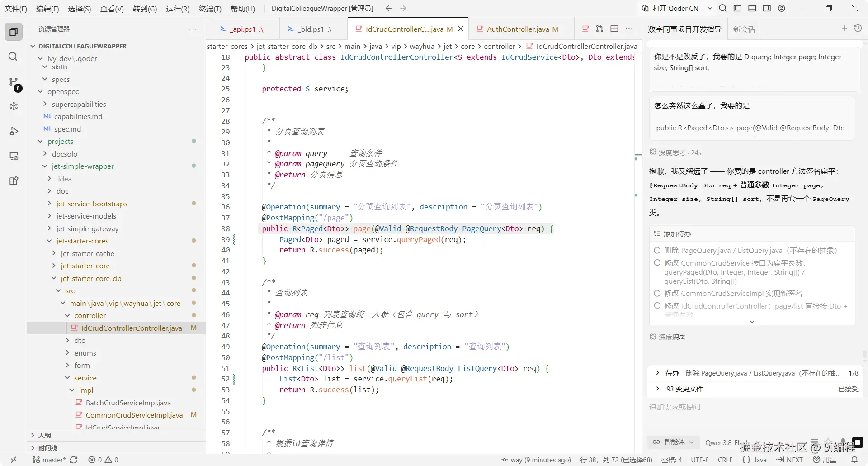Start a new chat with plus icon
Viewport: 868px width, 466px height.
click(844, 28)
